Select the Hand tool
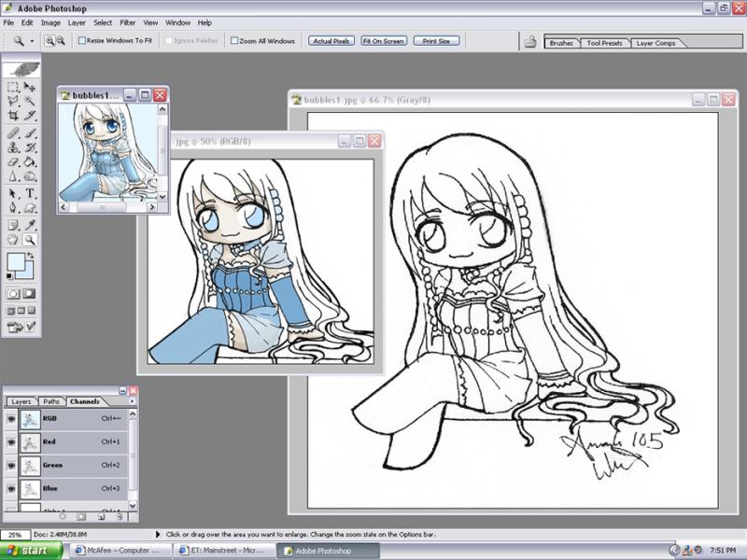The height and width of the screenshot is (560, 747). click(13, 240)
